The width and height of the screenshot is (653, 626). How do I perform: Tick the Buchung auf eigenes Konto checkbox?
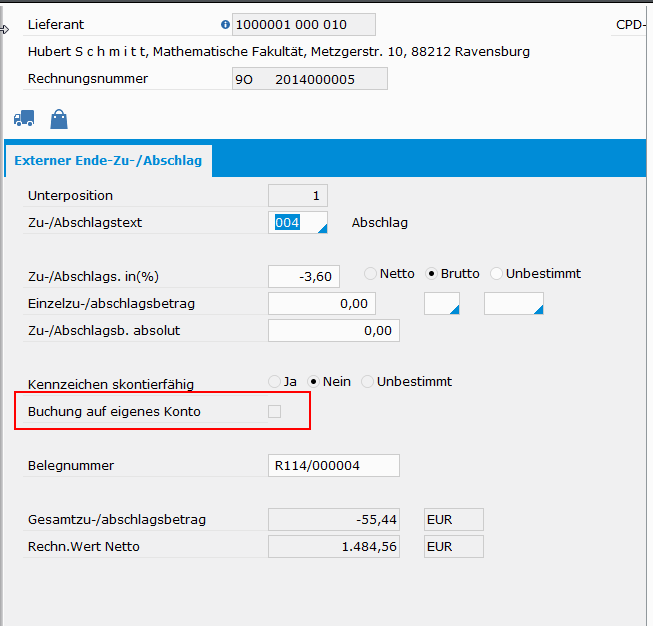(x=274, y=412)
